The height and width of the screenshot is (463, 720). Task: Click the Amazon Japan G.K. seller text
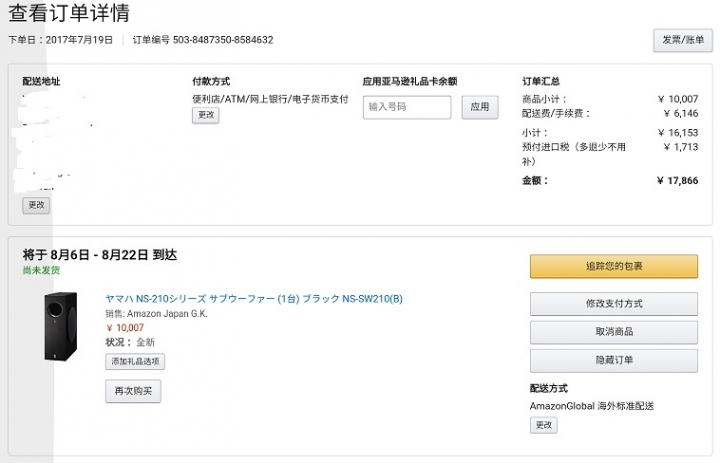pos(167,314)
